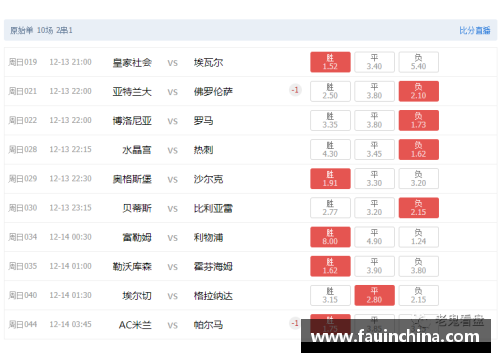Toggle 负 2.15 for 贝蒂斯 vs 比利亚雷
500x362 pixels.
pyautogui.click(x=419, y=208)
